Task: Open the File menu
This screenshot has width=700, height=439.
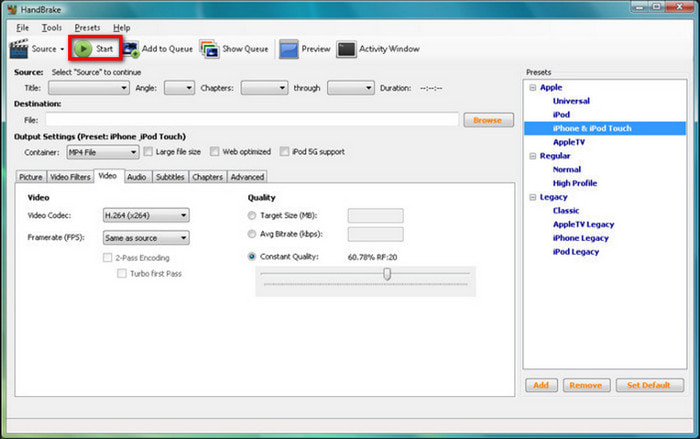Action: [x=22, y=28]
